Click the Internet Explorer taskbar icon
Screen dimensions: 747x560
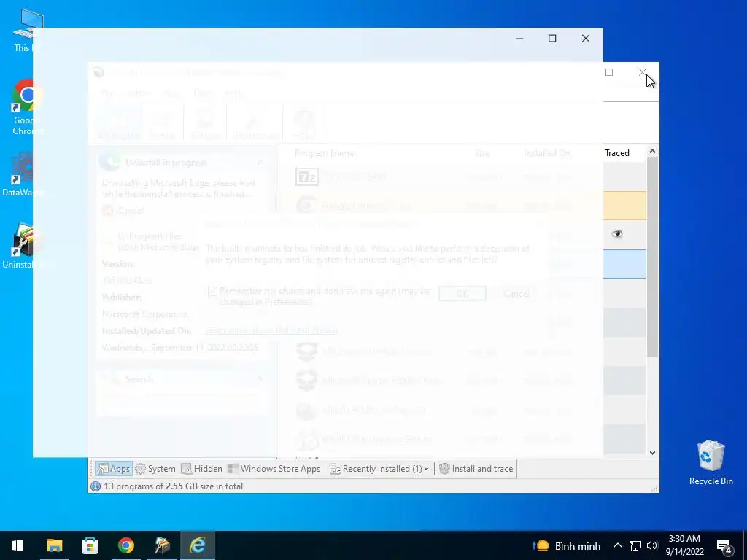click(x=198, y=545)
